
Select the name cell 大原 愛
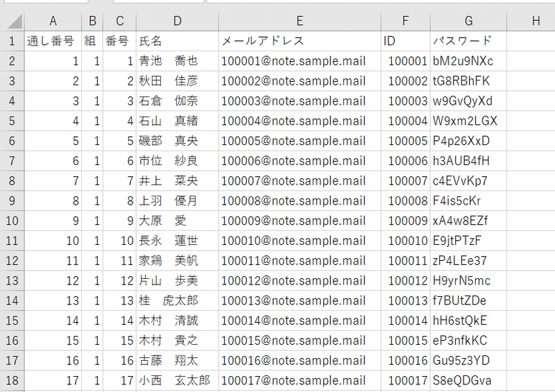point(178,221)
